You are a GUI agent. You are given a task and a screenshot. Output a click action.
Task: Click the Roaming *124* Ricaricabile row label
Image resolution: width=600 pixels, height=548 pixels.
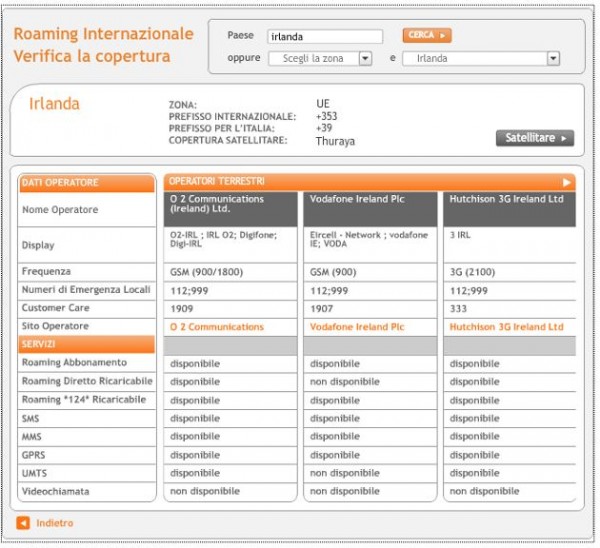pos(84,399)
